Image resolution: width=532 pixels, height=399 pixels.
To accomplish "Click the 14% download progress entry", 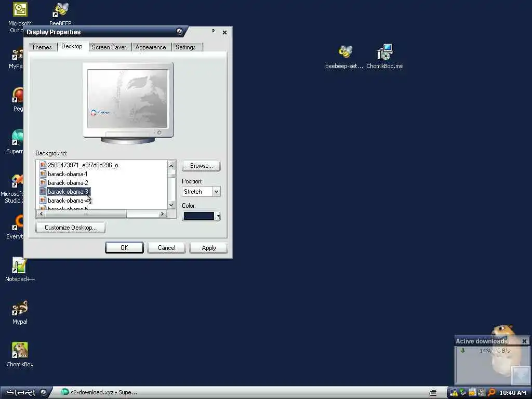I will tap(486, 351).
